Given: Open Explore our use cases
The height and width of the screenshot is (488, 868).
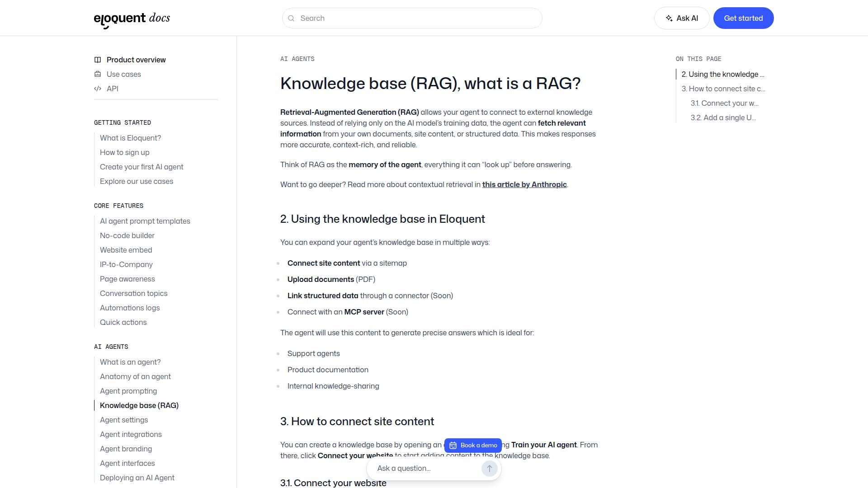Looking at the screenshot, I should tap(137, 181).
